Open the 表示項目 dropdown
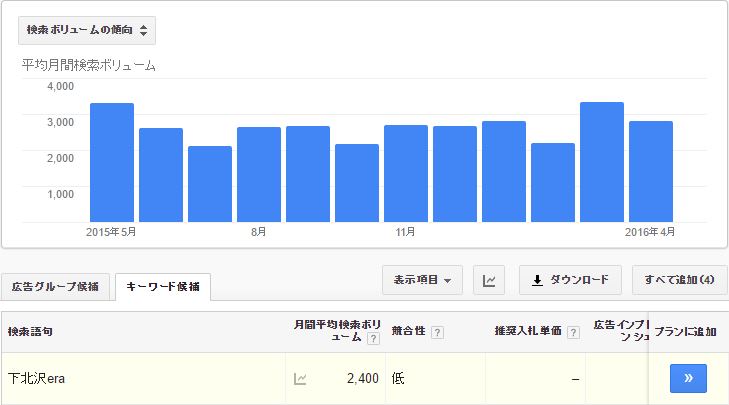 coord(422,280)
